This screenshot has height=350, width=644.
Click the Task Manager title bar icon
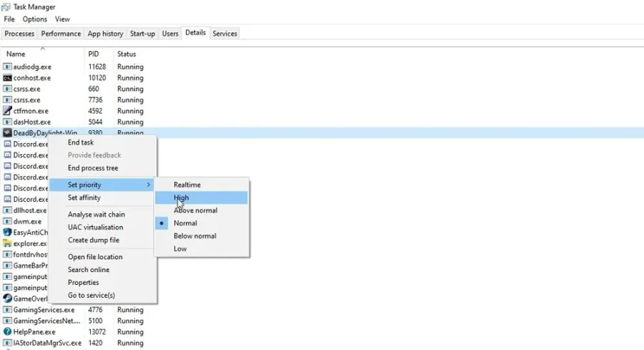(x=6, y=7)
